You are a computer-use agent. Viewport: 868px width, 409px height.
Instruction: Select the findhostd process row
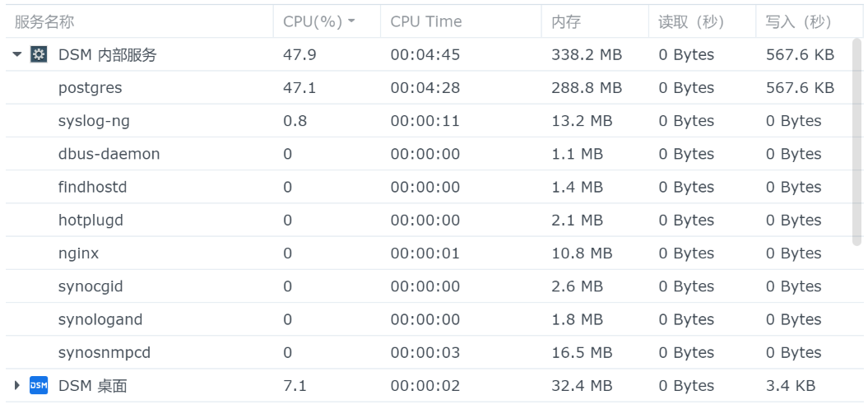point(429,187)
